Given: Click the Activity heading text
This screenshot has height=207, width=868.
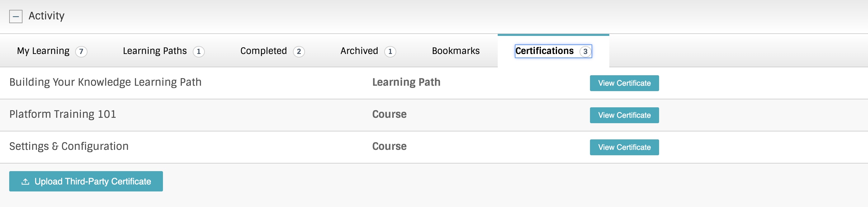Looking at the screenshot, I should coord(47,16).
